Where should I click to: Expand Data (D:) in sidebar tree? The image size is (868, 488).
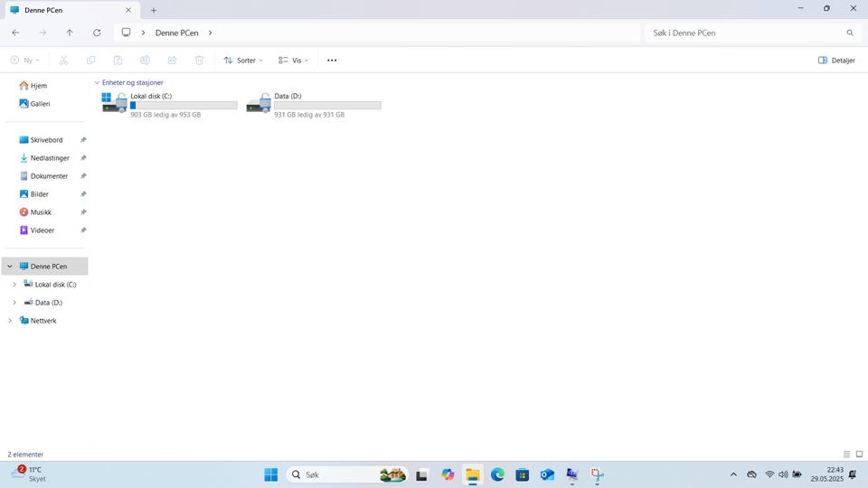[14, 303]
